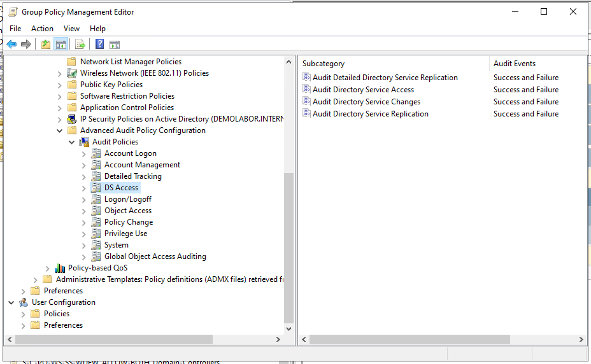Click the Subcategory column header
Screen dimensions: 591x364
pos(323,64)
